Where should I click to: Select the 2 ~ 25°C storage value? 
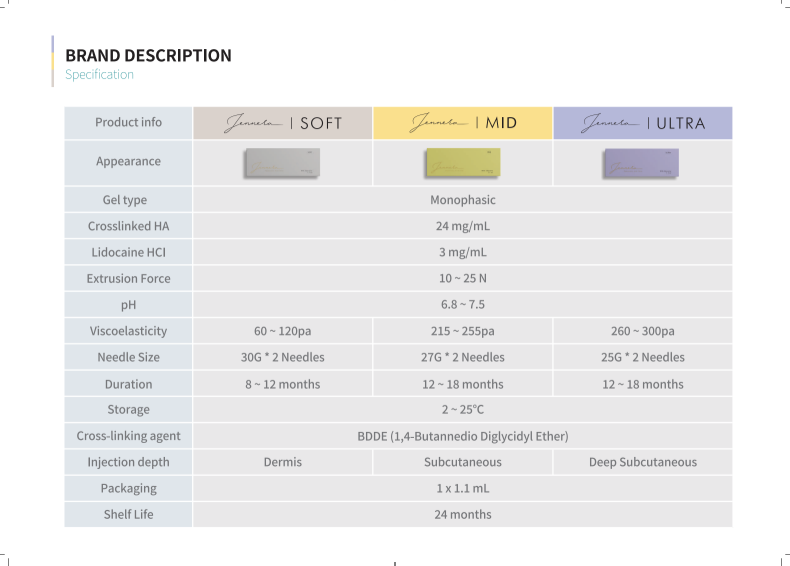463,409
